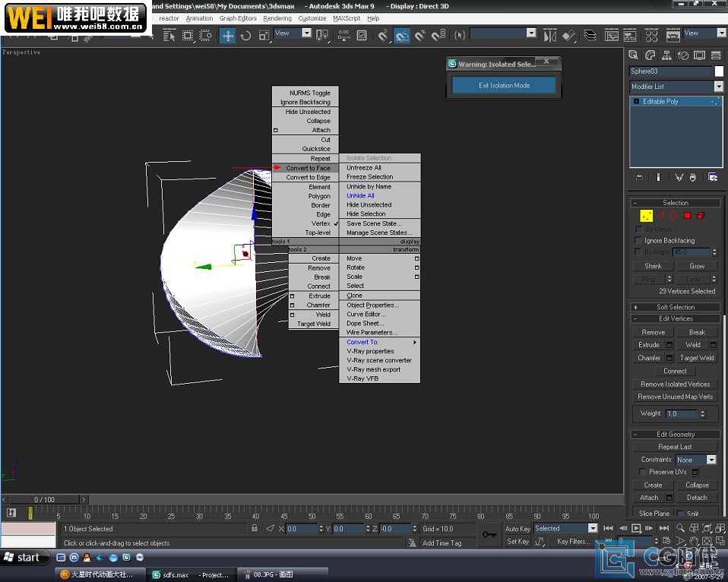Screen dimensions: 728x582
Task: Toggle Auto Key animation mode
Action: pyautogui.click(x=518, y=529)
